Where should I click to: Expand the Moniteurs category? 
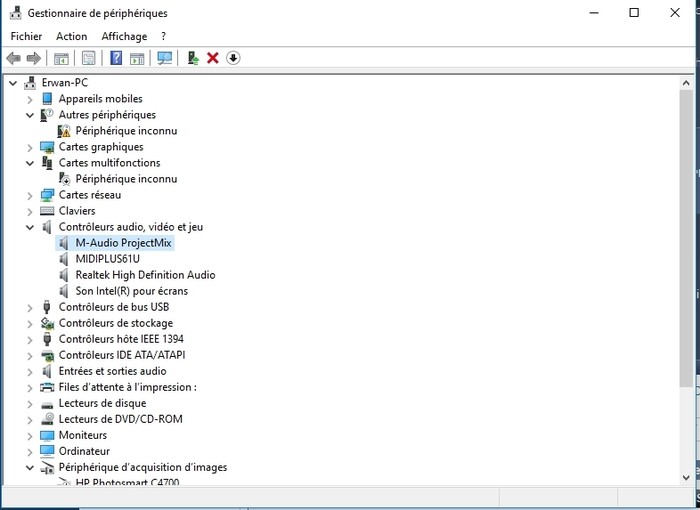click(30, 436)
